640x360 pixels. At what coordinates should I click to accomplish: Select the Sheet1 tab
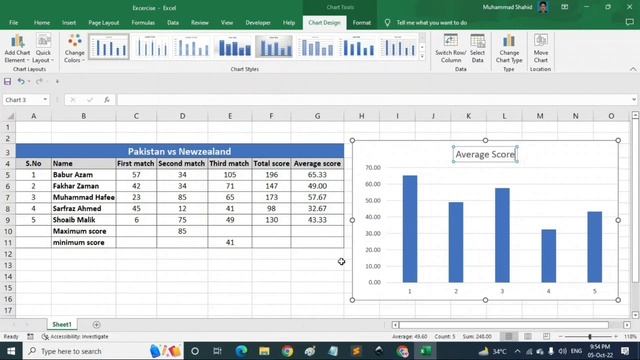pyautogui.click(x=62, y=324)
